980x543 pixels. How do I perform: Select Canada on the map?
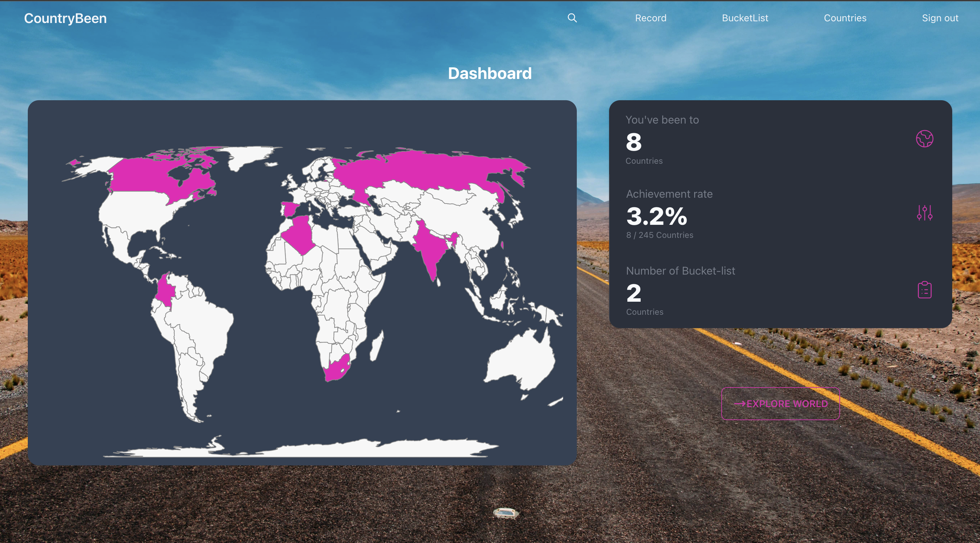tap(144, 175)
